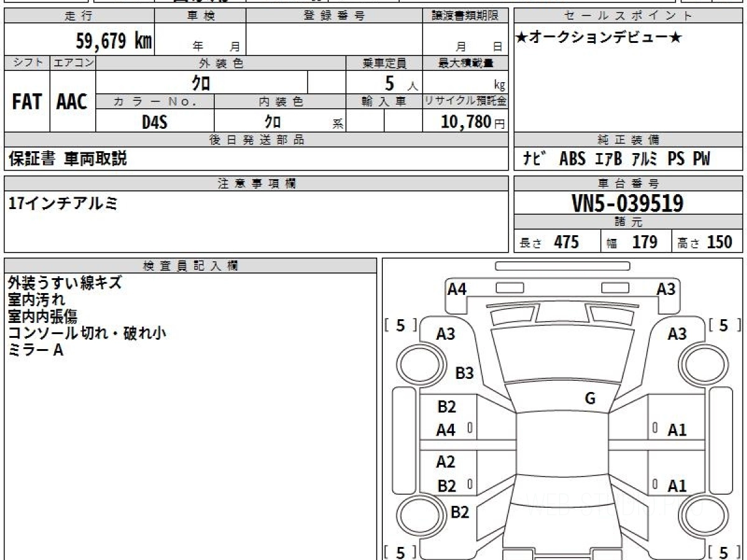Select the 諸元 heading

[x=628, y=222]
